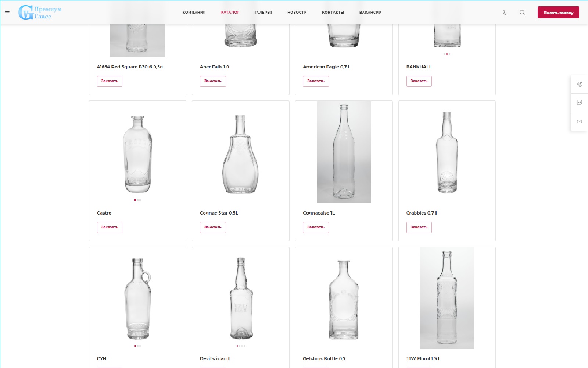Image resolution: width=588 pixels, height=368 pixels.
Task: Open the search magnifier icon
Action: tap(522, 13)
